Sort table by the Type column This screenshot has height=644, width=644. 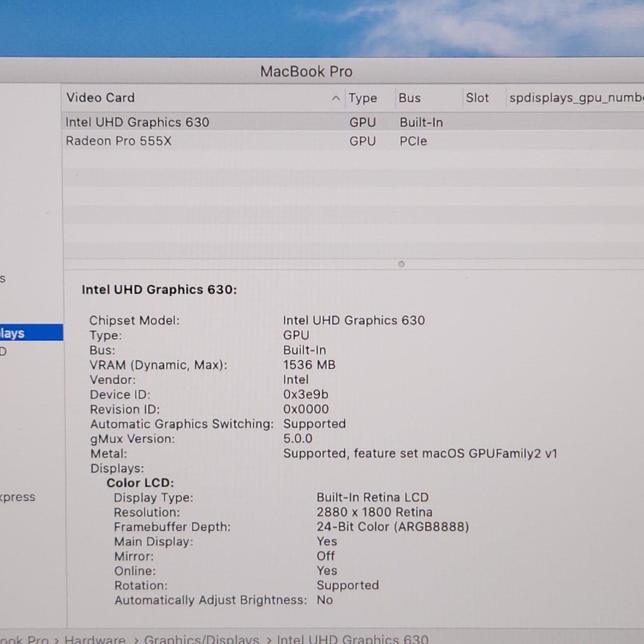(x=362, y=98)
